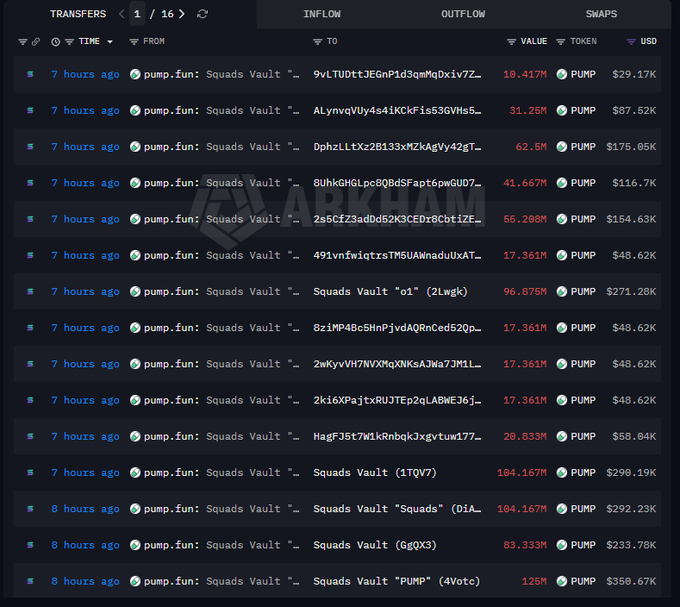Open recipient address DphzLLtXz2B133xMZkAgVy42gT
Screen dimensions: 680x607
point(397,147)
